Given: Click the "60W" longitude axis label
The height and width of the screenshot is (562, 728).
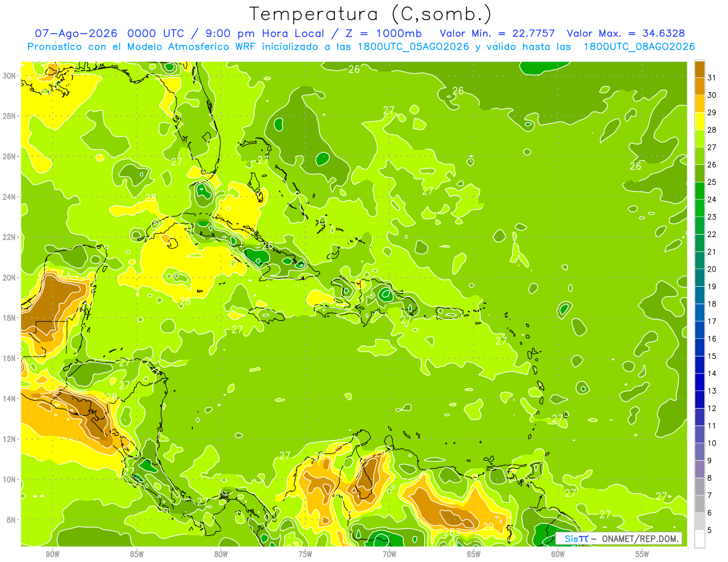Looking at the screenshot, I should pyautogui.click(x=558, y=555).
